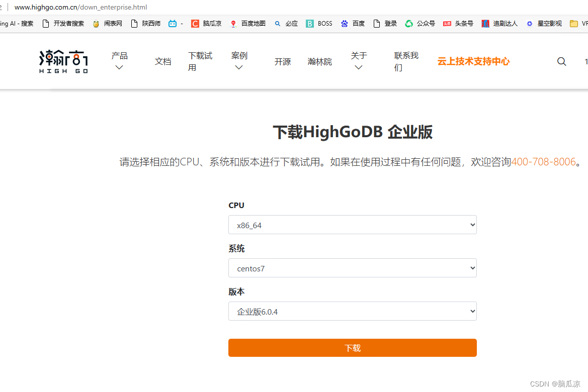Click the HighGo logo

pyautogui.click(x=64, y=61)
